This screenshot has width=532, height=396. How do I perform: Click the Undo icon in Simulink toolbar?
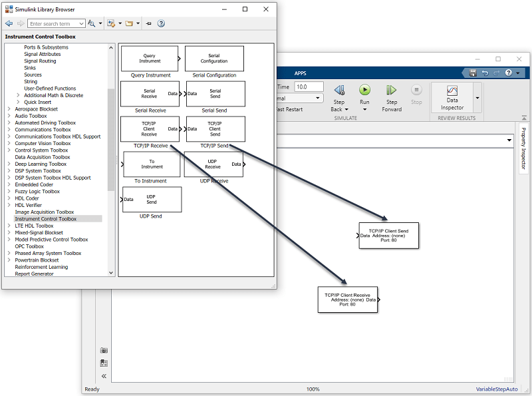point(485,73)
